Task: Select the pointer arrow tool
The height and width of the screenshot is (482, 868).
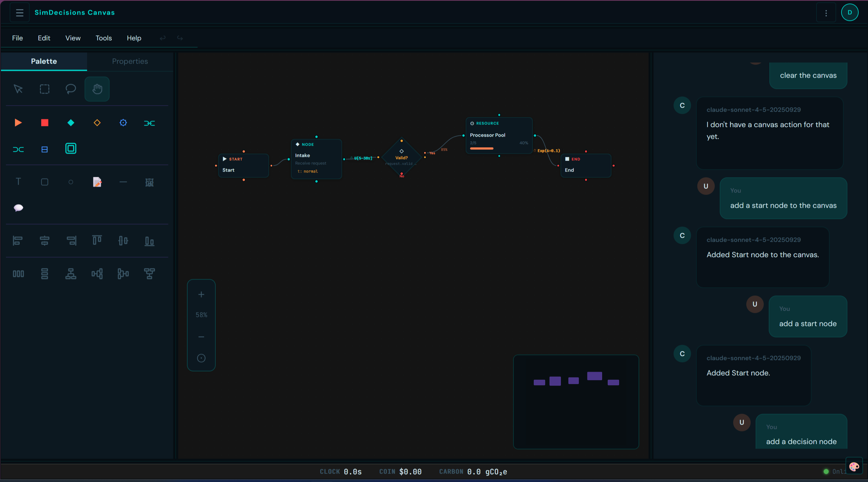Action: [x=18, y=89]
